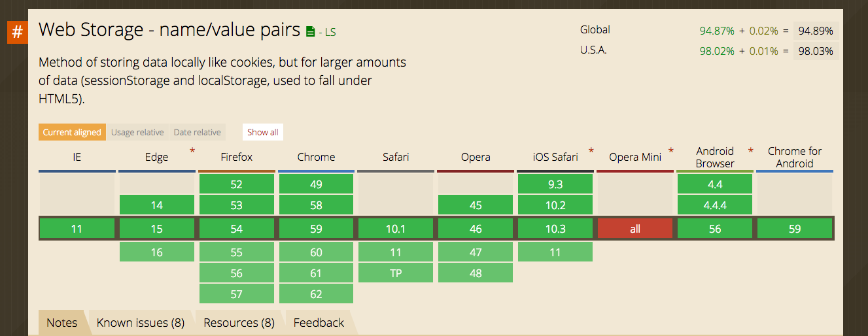The width and height of the screenshot is (868, 336).
Task: Open the Notes tab
Action: coord(62,322)
